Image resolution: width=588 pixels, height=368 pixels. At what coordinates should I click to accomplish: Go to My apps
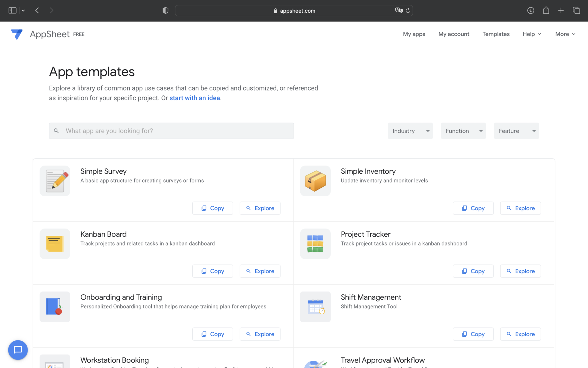point(414,34)
